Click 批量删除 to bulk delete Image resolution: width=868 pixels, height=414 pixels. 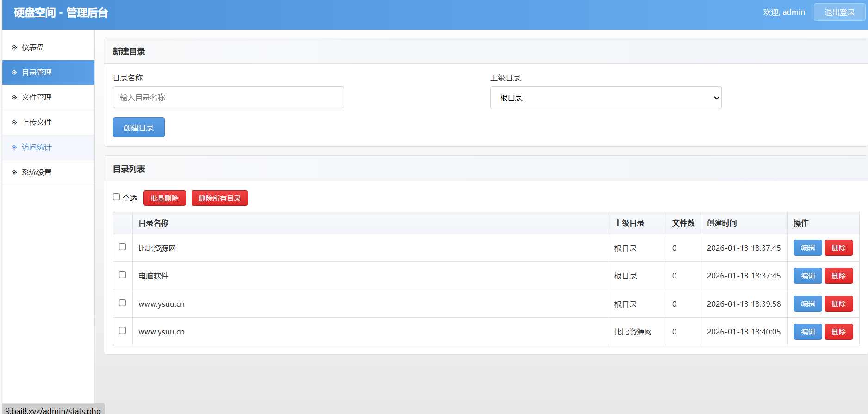tap(164, 198)
